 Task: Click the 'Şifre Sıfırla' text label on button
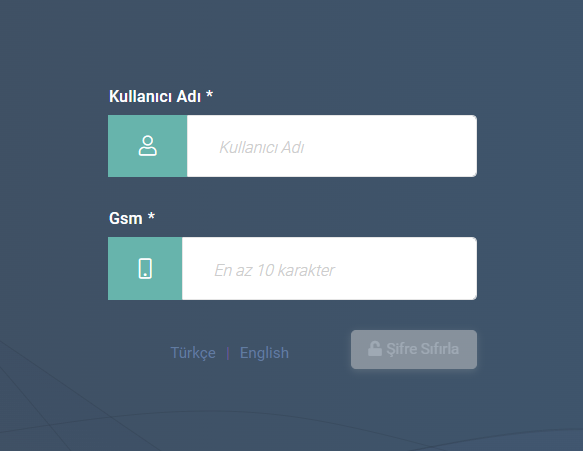[x=422, y=349]
